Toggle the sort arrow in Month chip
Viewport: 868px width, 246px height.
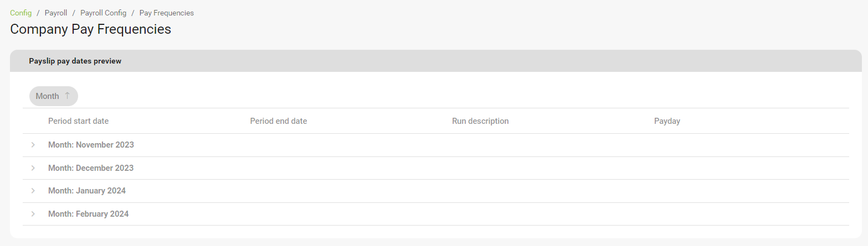coord(68,96)
